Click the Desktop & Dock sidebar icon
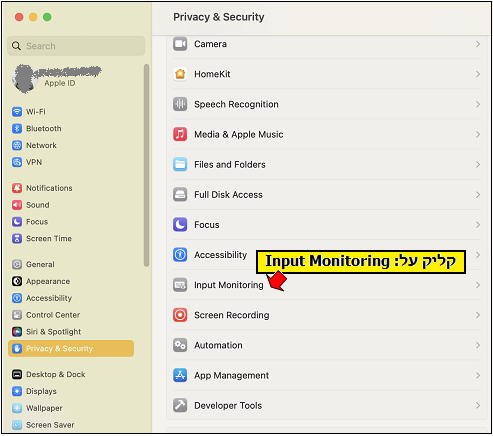The image size is (493, 436). pyautogui.click(x=17, y=374)
